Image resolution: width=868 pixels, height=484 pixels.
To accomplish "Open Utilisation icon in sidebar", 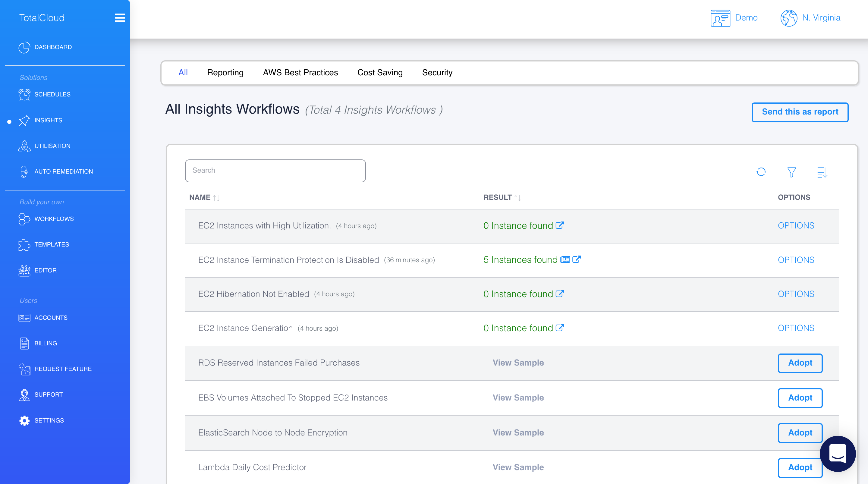I will (24, 146).
